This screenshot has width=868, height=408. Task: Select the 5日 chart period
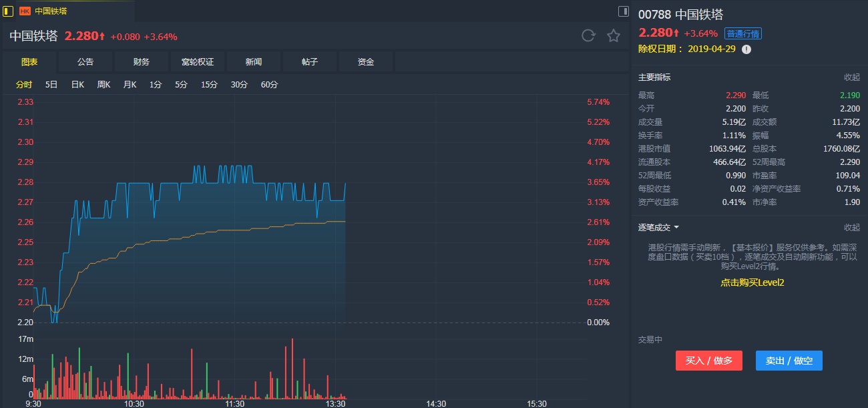click(x=51, y=85)
